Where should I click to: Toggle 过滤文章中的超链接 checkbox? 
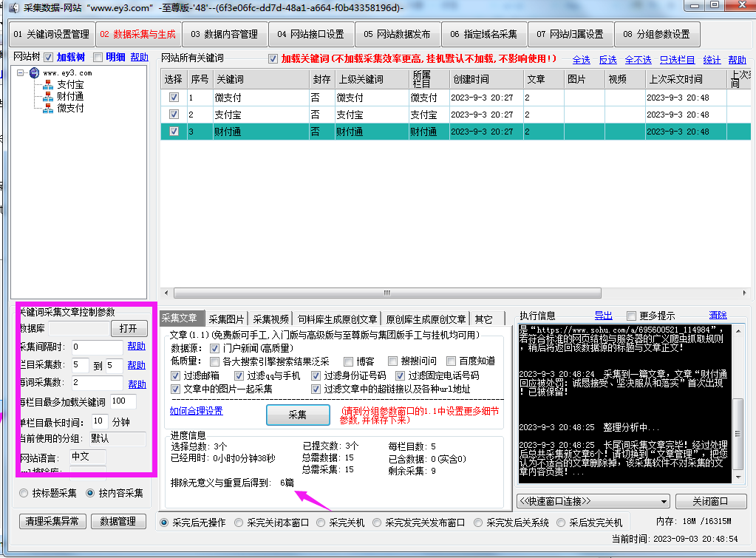316,389
